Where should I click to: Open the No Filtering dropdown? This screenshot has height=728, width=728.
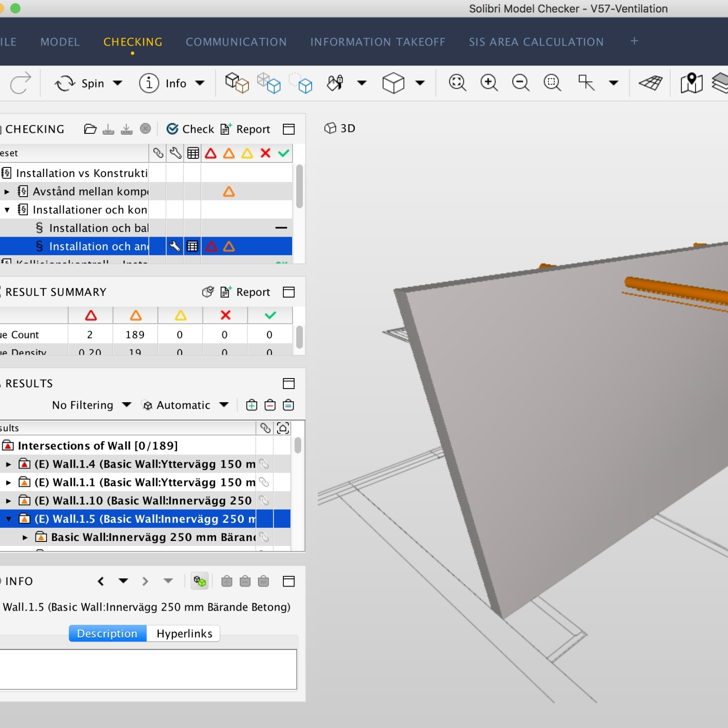point(91,405)
